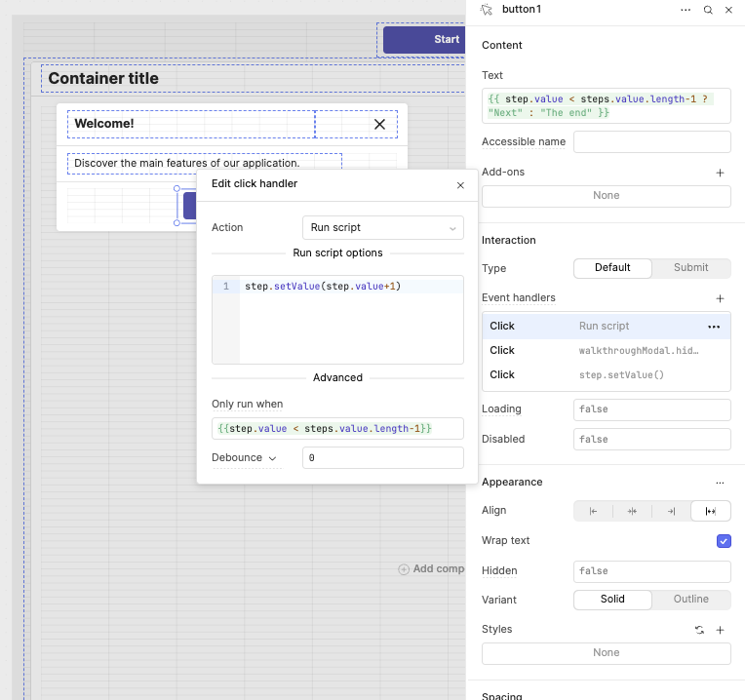The width and height of the screenshot is (745, 700).
Task: Click the Styles reset icon
Action: pos(699,630)
